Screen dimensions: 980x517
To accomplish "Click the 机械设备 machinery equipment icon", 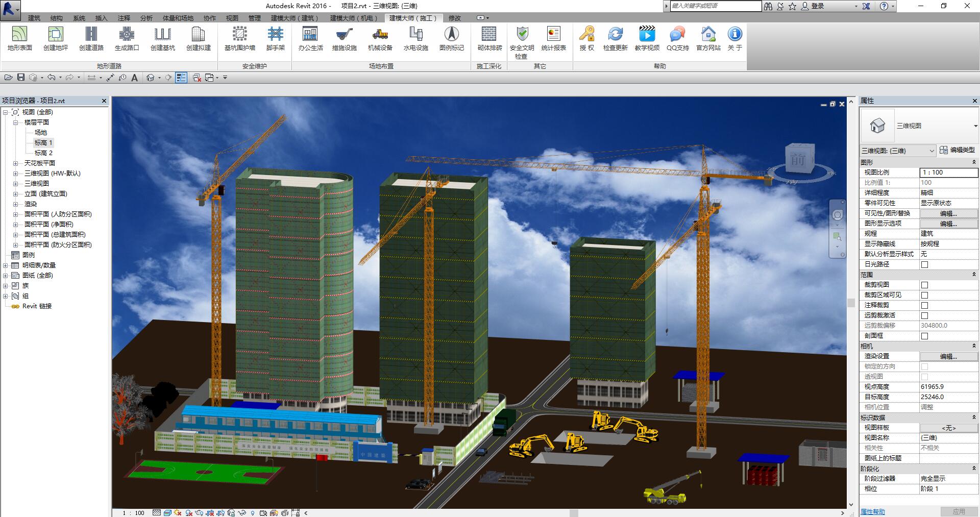I will click(380, 39).
